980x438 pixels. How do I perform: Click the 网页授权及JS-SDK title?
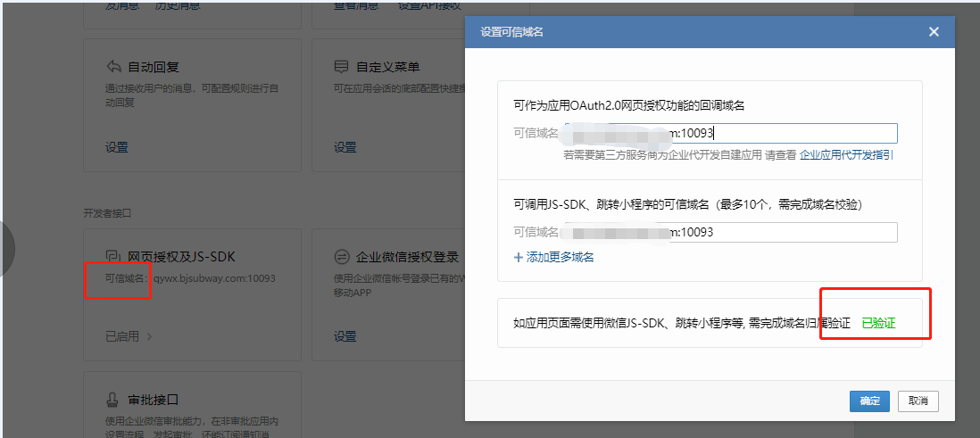click(x=181, y=257)
